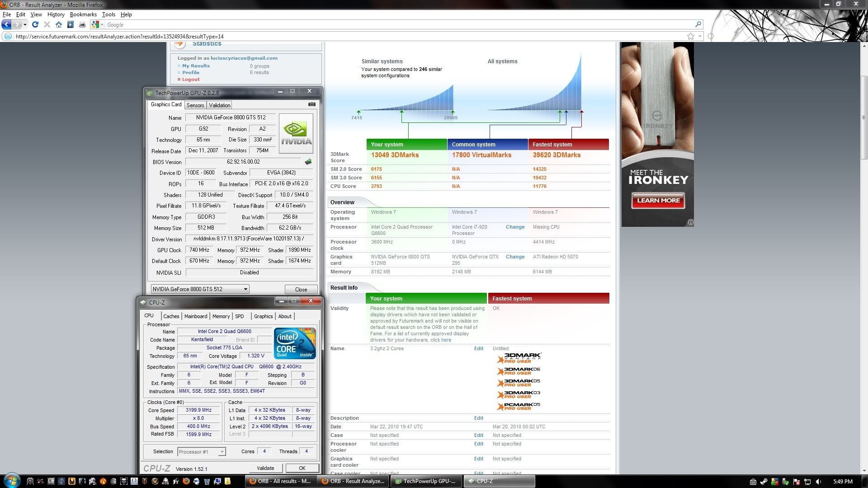
Task: Click the Steam icon in system tray
Action: pyautogui.click(x=764, y=482)
